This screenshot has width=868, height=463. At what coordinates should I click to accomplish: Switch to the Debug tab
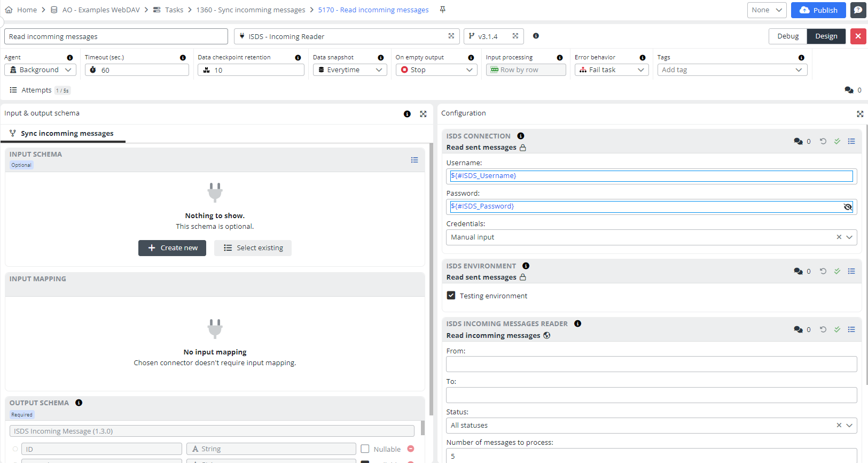(788, 36)
